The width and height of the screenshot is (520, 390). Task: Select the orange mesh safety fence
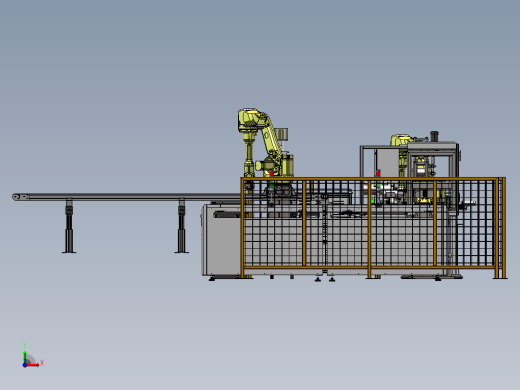point(373,228)
